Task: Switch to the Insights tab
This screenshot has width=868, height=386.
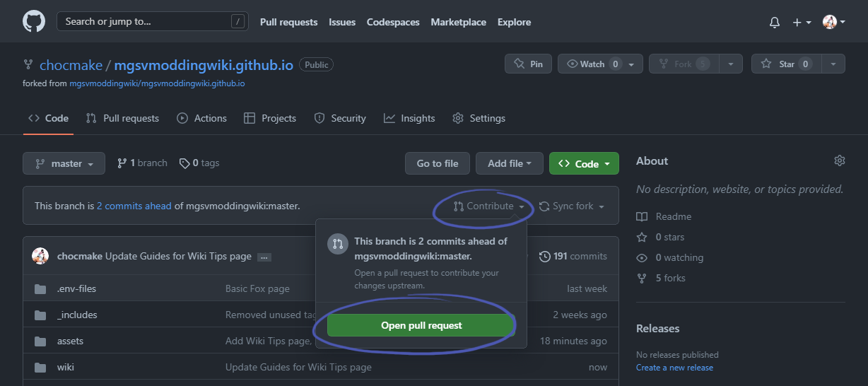Action: [x=409, y=118]
